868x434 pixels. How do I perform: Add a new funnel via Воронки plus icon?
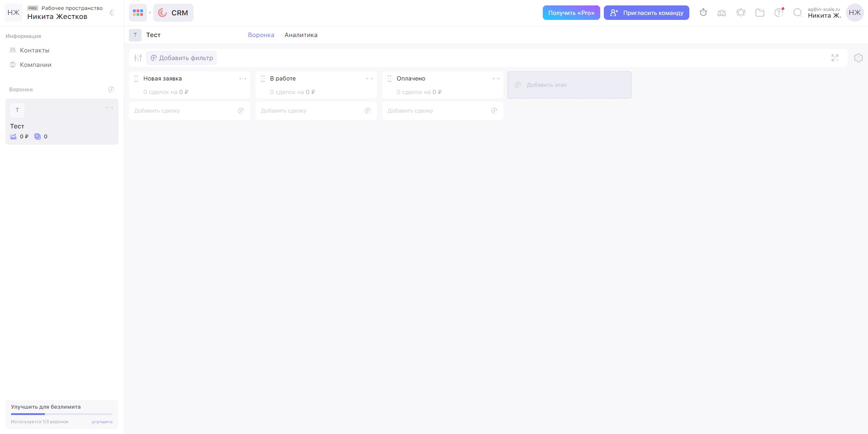click(x=111, y=90)
